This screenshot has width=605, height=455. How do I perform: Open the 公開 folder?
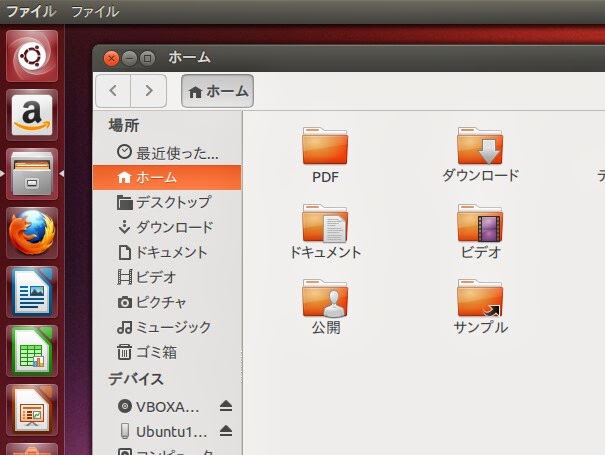(325, 307)
